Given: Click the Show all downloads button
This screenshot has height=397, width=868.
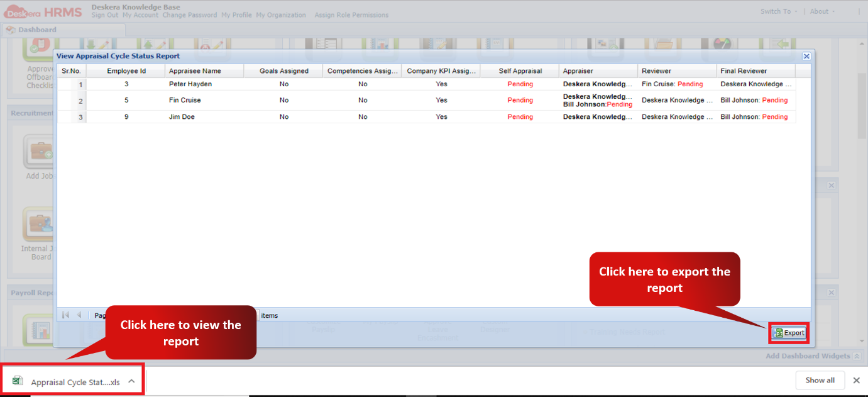Looking at the screenshot, I should coord(820,379).
